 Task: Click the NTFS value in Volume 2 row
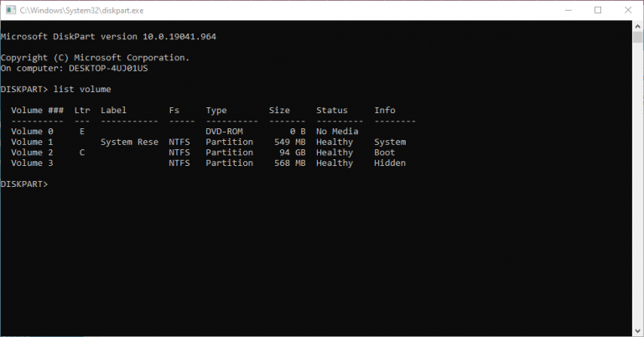[179, 153]
